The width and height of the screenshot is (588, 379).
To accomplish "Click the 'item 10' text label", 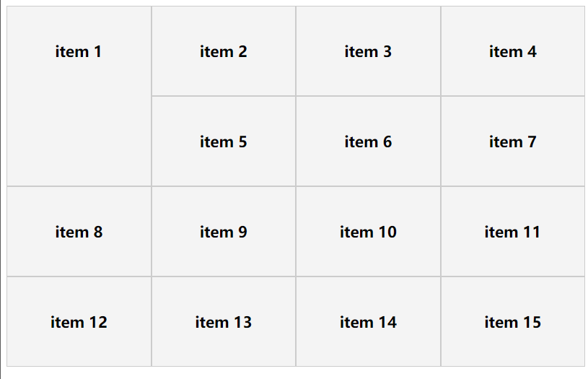I will tap(368, 232).
